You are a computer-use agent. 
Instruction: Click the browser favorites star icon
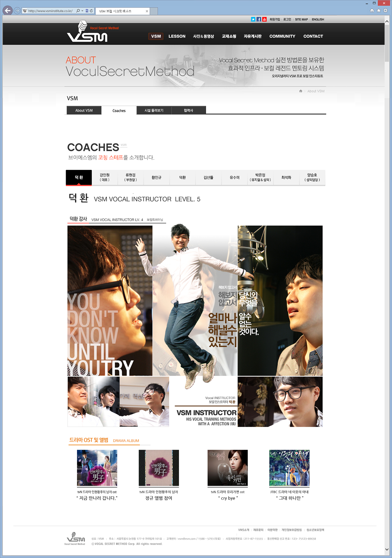[x=379, y=10]
